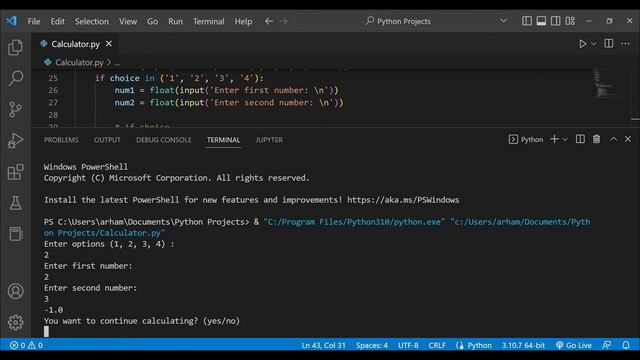Open the Selection menu
This screenshot has width=640, height=360.
click(x=91, y=21)
